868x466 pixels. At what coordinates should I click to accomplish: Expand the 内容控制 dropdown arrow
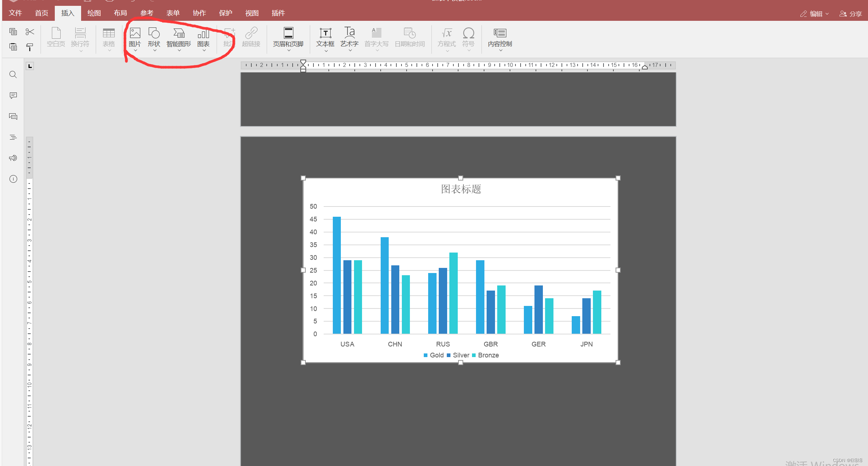[500, 50]
